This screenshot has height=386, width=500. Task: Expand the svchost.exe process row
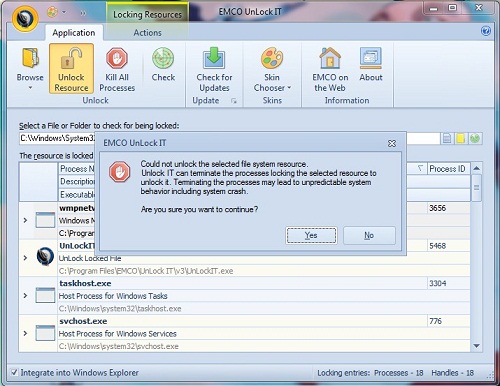(x=25, y=333)
